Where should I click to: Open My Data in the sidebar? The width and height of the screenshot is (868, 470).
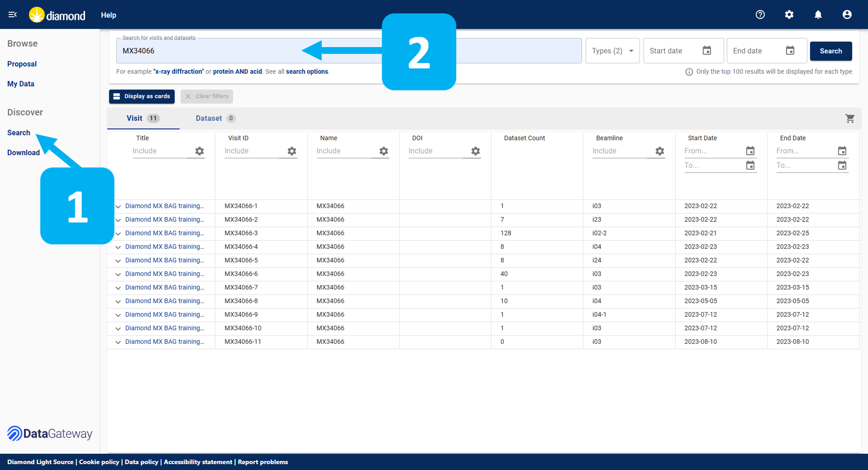pos(21,84)
